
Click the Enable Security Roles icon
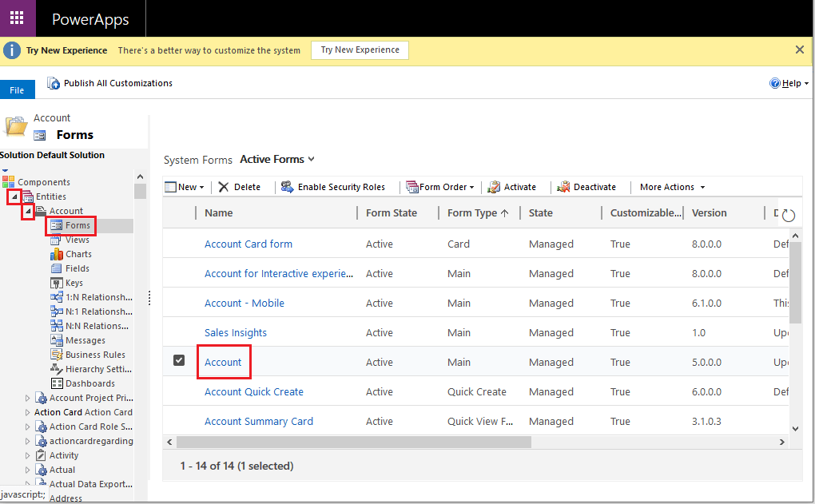(x=288, y=187)
